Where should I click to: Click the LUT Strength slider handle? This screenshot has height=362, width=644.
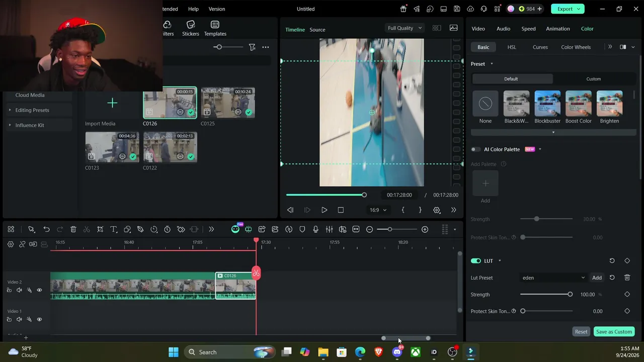tap(570, 295)
